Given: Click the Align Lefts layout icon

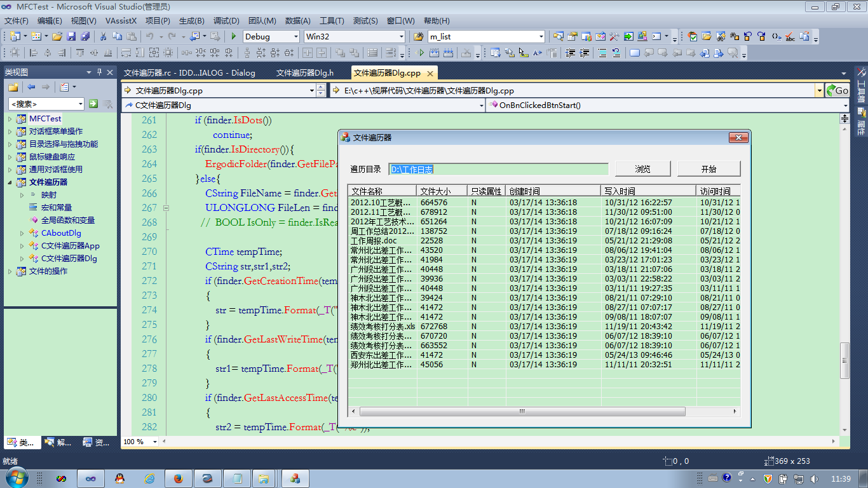Looking at the screenshot, I should 33,53.
